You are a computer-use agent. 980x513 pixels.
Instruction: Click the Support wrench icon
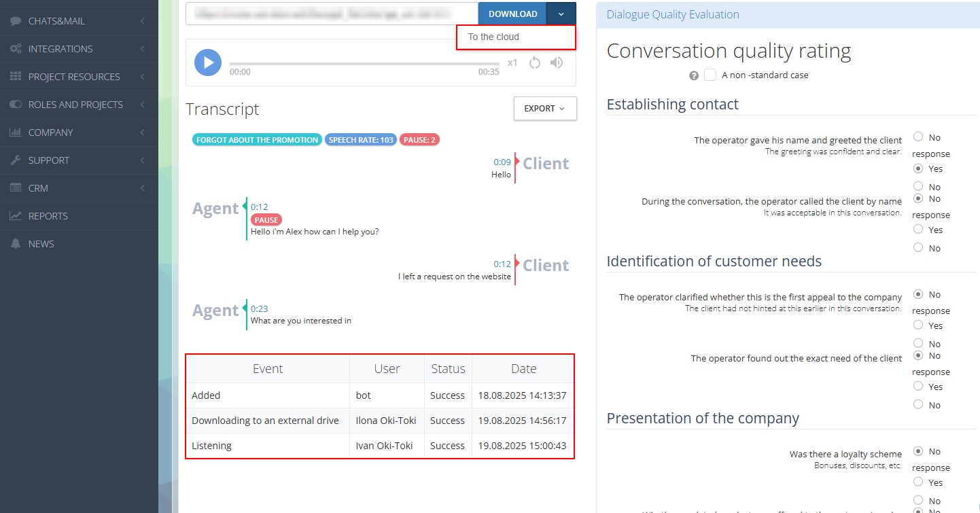[x=16, y=160]
